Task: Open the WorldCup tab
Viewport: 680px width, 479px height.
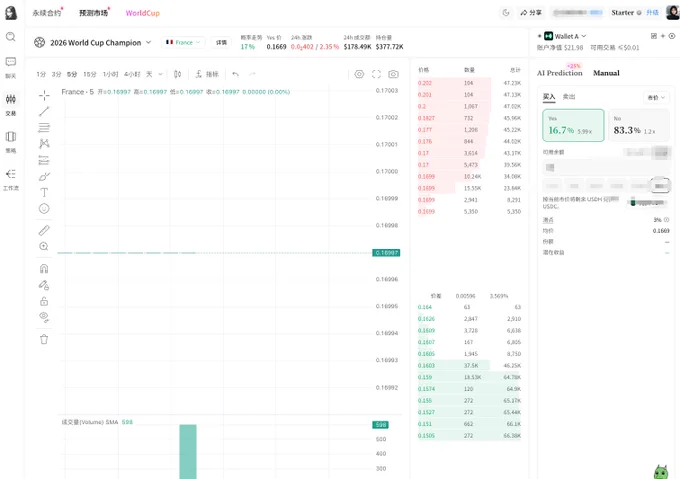Action: click(x=143, y=13)
